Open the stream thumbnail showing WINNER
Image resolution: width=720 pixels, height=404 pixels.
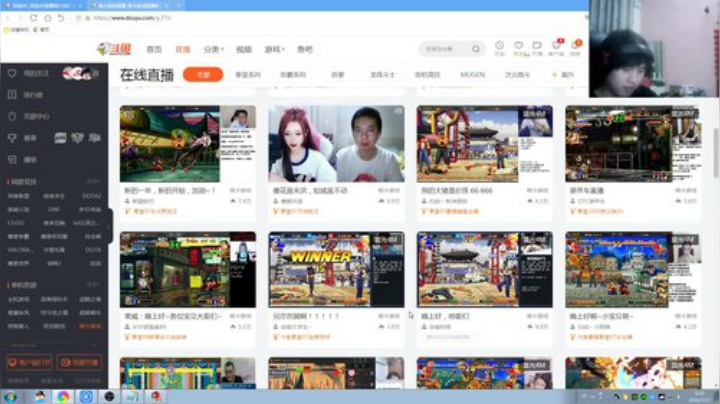coord(336,269)
